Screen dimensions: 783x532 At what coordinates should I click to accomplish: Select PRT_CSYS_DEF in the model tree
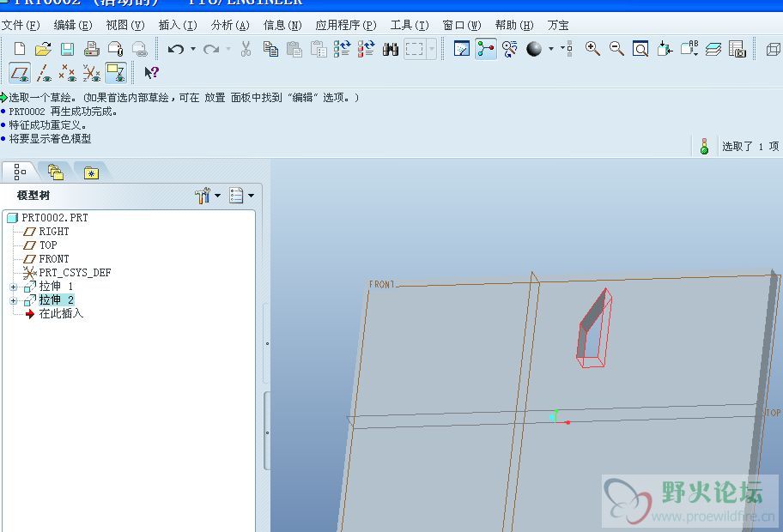coord(75,273)
